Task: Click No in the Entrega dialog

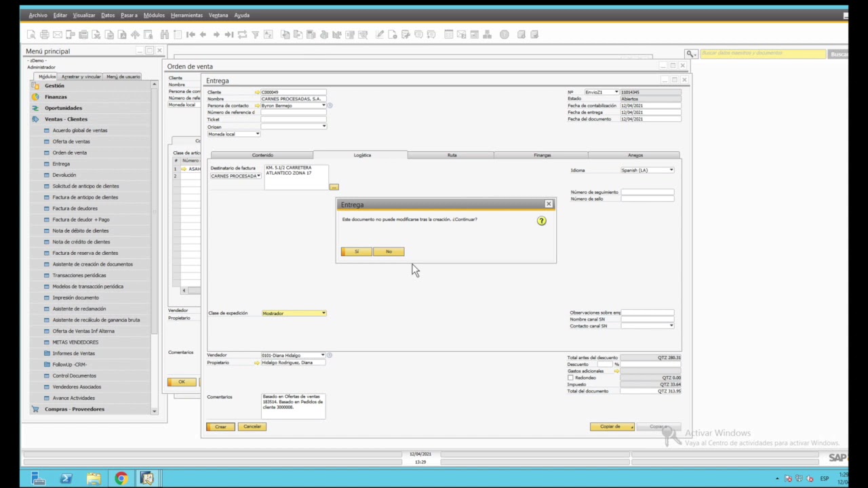Action: [389, 251]
